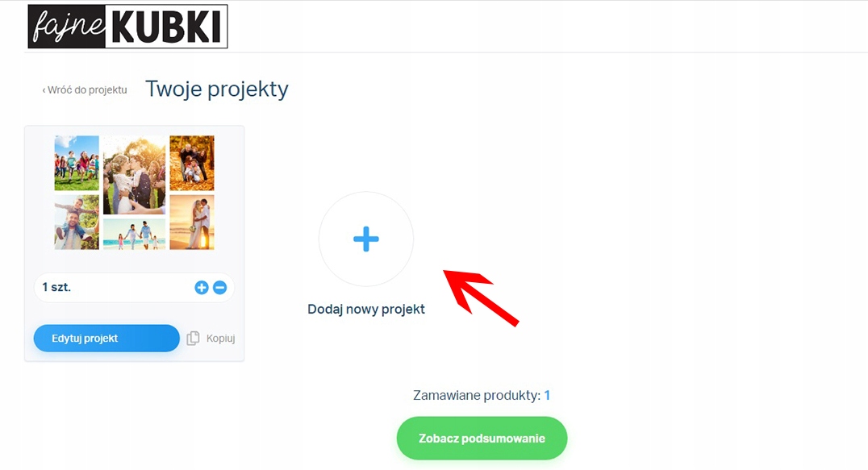Screen dimensions: 868x470
Task: Choose the couple at sunset photo
Action: [192, 222]
